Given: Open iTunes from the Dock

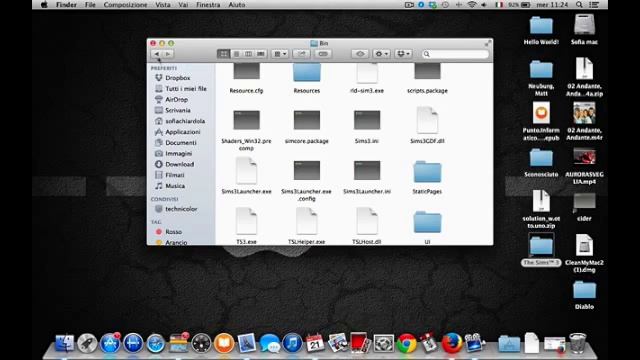Looking at the screenshot, I should pyautogui.click(x=292, y=343).
